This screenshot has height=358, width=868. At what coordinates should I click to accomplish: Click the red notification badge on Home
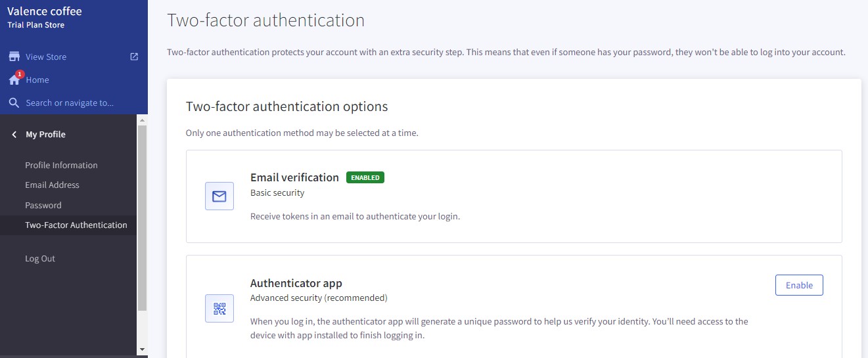20,74
